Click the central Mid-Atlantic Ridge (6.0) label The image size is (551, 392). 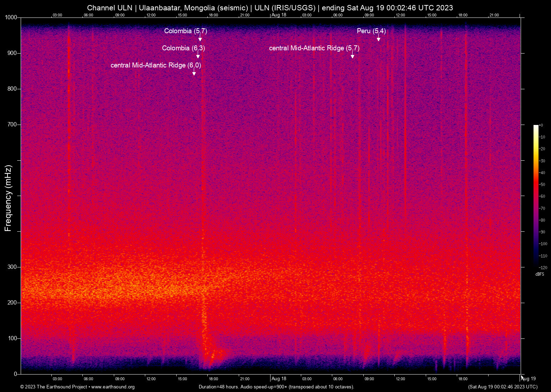coord(156,65)
